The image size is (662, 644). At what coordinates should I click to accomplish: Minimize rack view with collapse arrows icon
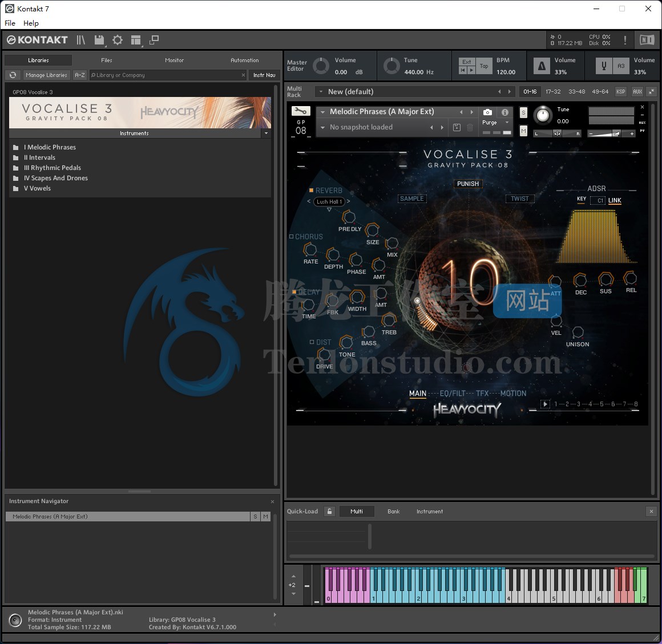[x=652, y=92]
